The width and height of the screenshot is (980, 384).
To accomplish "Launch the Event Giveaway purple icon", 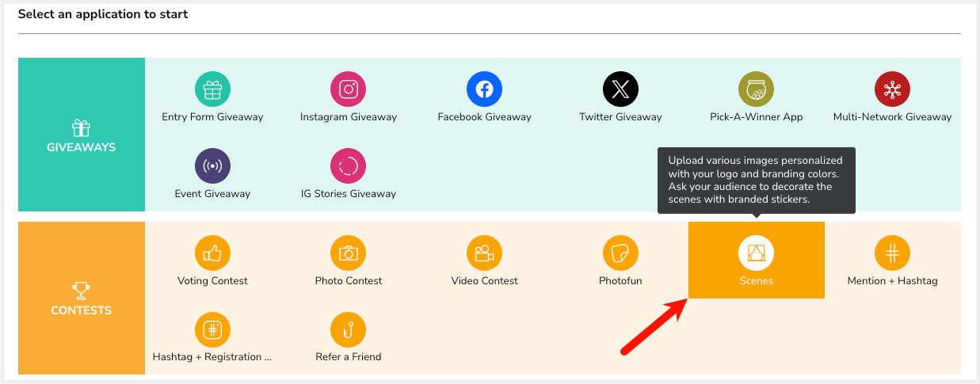I will coord(212,165).
